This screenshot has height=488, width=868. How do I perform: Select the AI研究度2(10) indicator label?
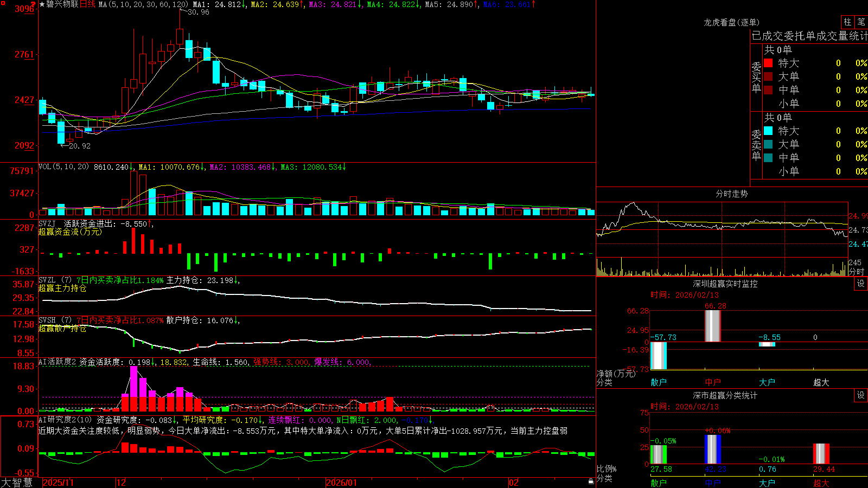tap(66, 420)
